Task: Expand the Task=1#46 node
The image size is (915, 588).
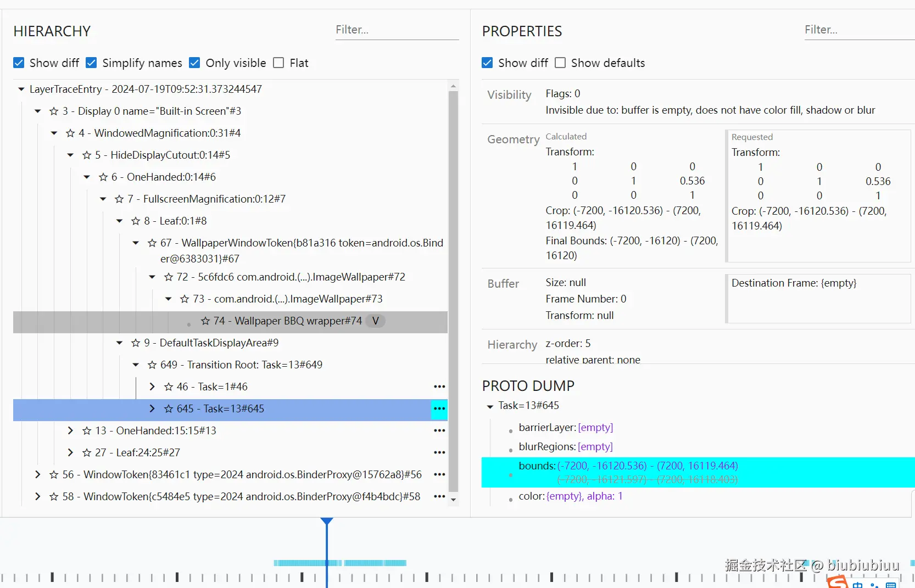Action: [152, 387]
